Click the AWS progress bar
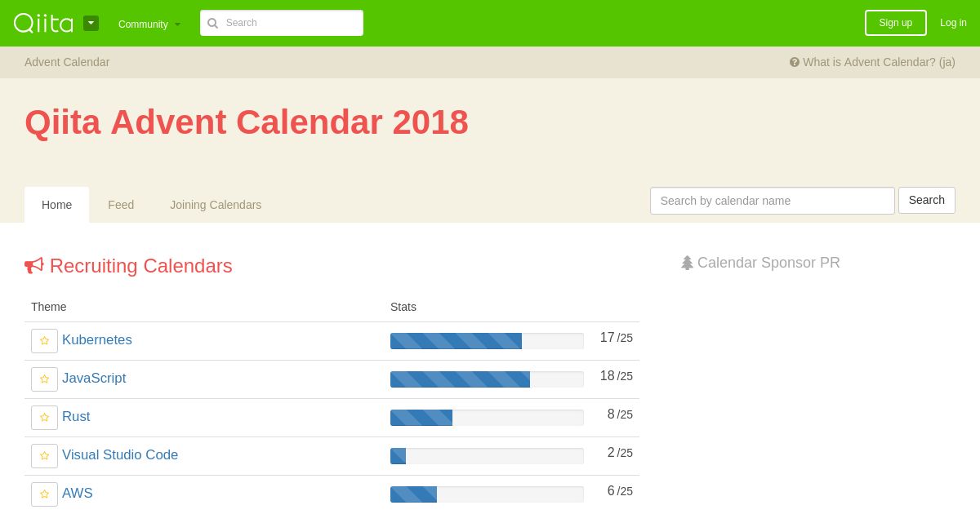This screenshot has height=514, width=980. pyautogui.click(x=487, y=494)
